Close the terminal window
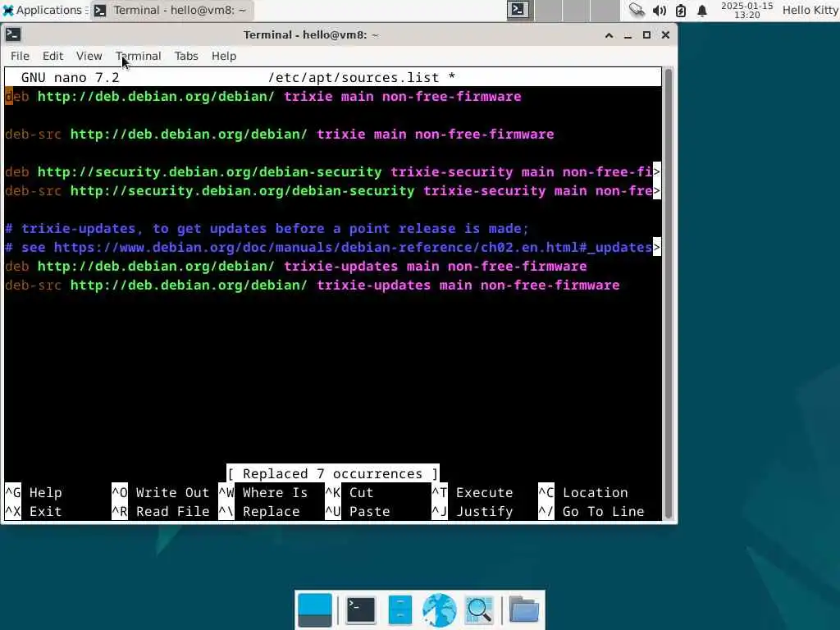Screen dimensions: 840x630 pyautogui.click(x=665, y=35)
